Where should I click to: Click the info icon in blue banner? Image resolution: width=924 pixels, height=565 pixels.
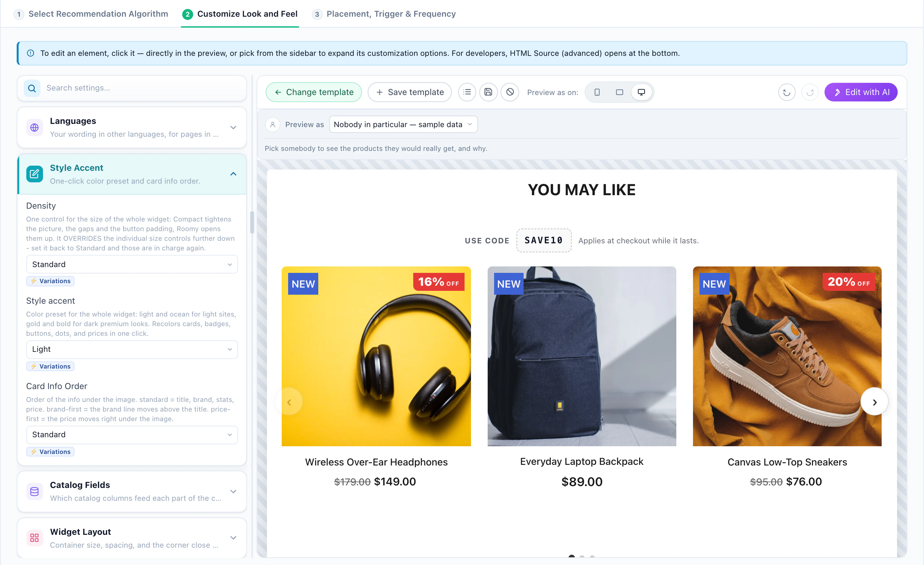[30, 53]
